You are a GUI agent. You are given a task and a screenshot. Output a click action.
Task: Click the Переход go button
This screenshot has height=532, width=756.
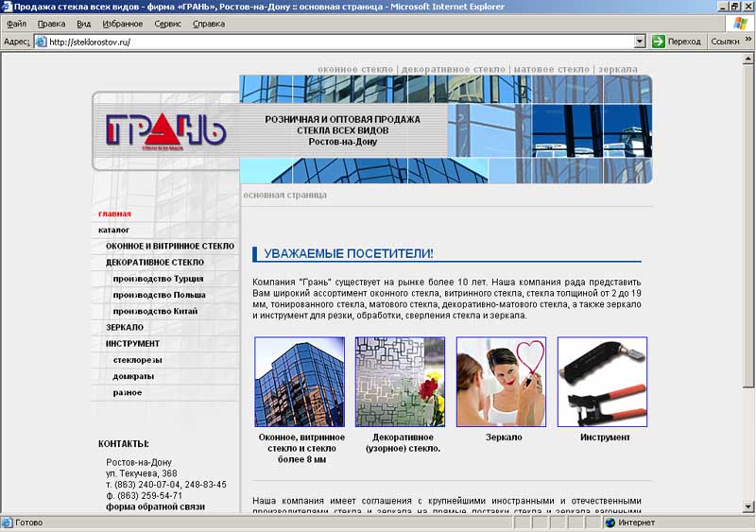pyautogui.click(x=676, y=42)
